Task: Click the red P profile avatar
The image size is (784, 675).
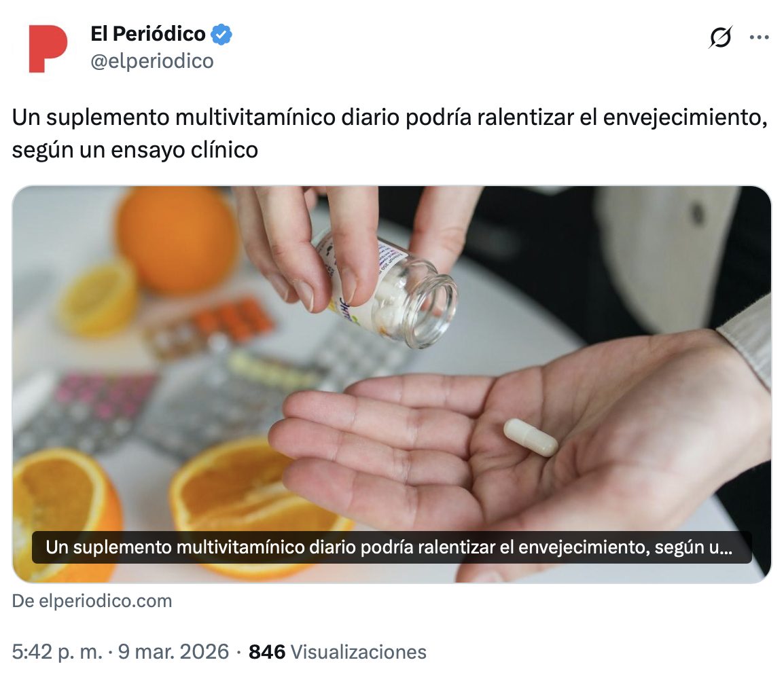Action: [x=48, y=48]
